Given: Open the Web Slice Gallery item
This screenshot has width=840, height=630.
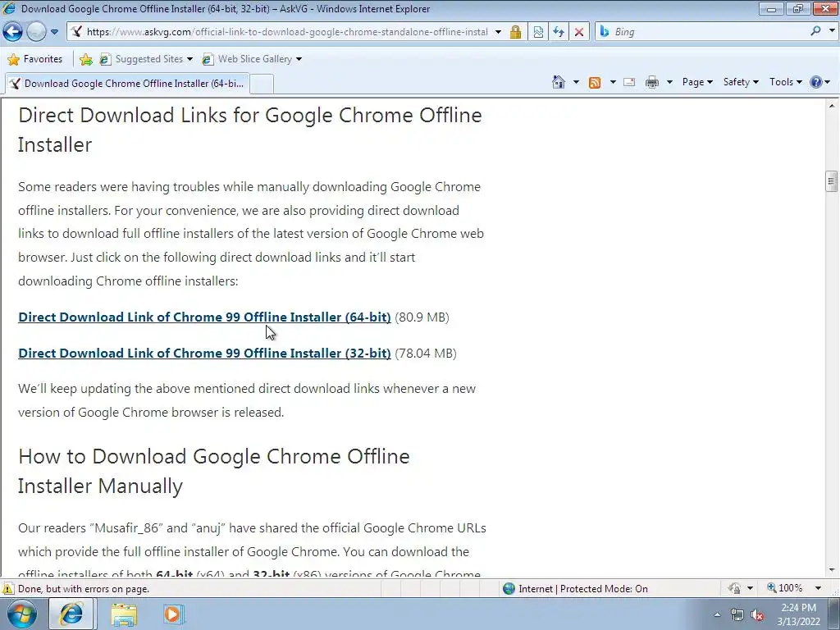Looking at the screenshot, I should (252, 59).
